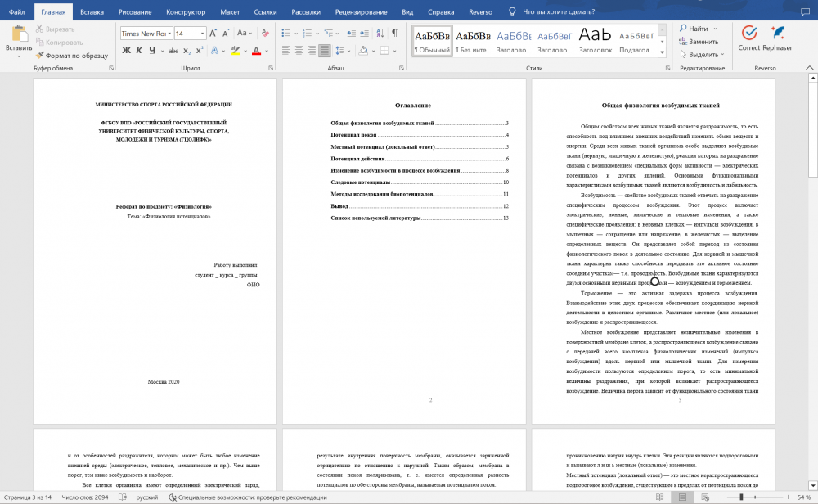
Task: Open the Файл (File) menu
Action: 16,11
